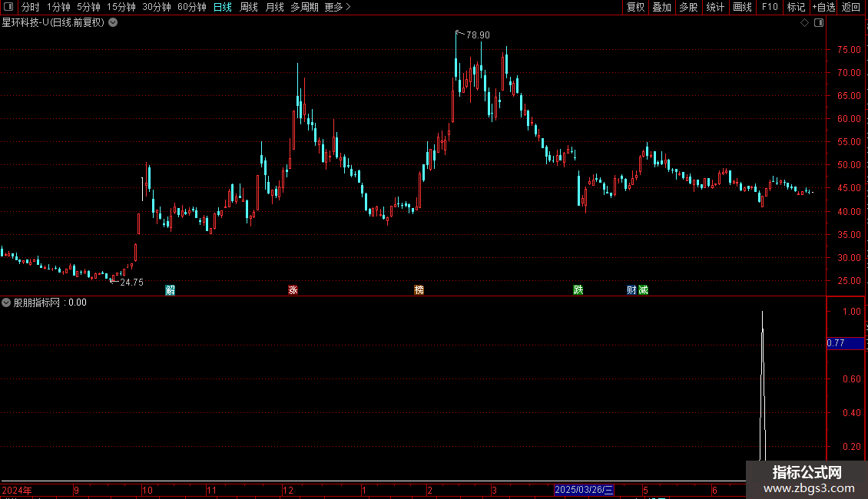Click the 75.00 price axis label
The image size is (868, 499).
pyautogui.click(x=849, y=50)
